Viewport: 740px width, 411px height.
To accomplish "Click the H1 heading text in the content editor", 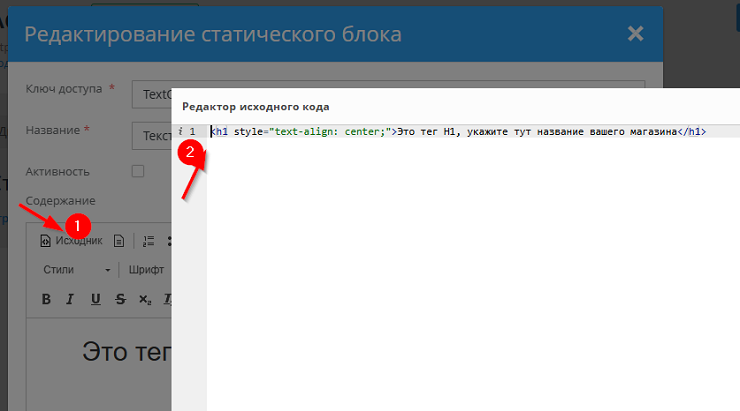I will pos(125,352).
